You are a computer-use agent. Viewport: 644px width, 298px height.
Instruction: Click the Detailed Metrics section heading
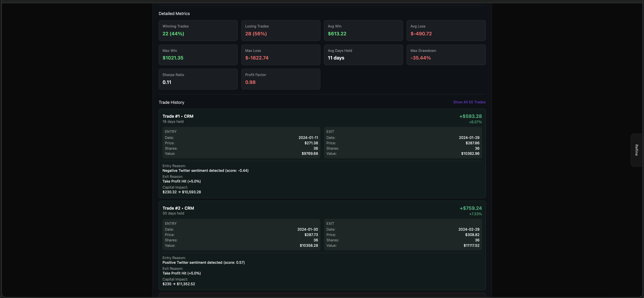pyautogui.click(x=174, y=14)
